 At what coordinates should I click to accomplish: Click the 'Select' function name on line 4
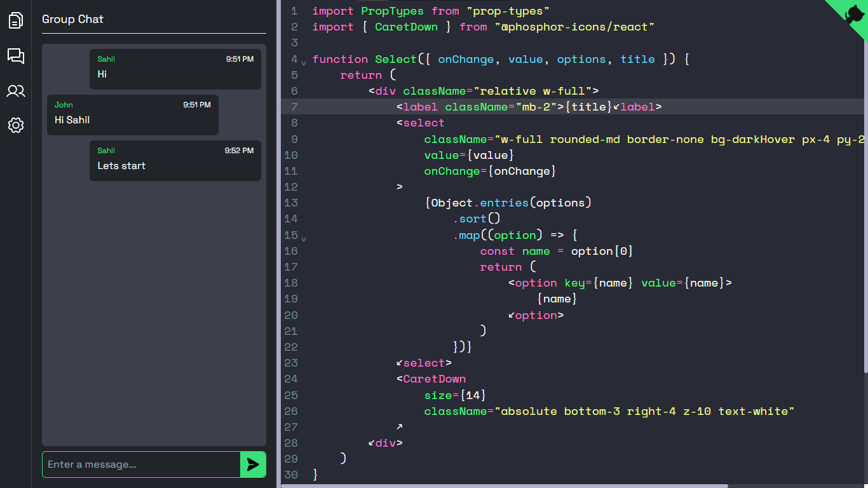(x=396, y=59)
